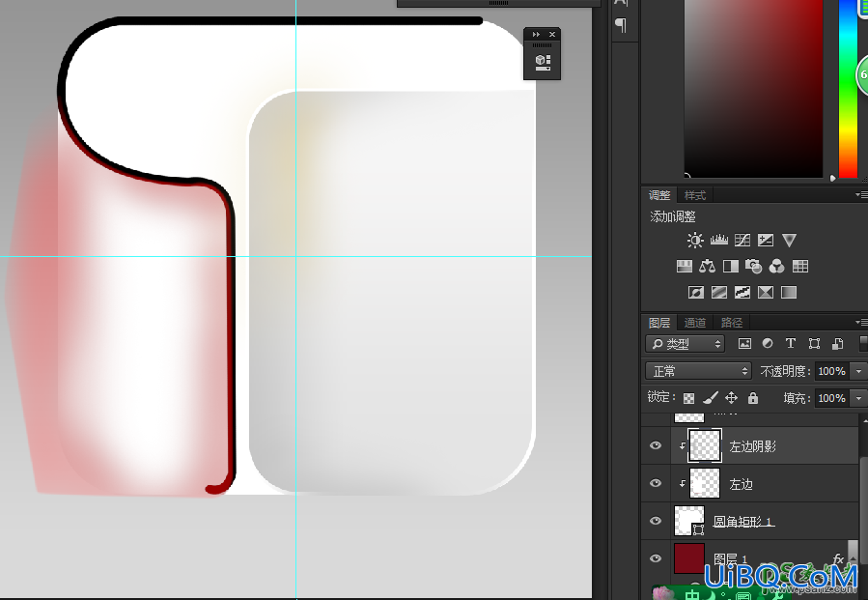This screenshot has height=600, width=868.
Task: Select the 左边阴影 layer name
Action: (752, 446)
